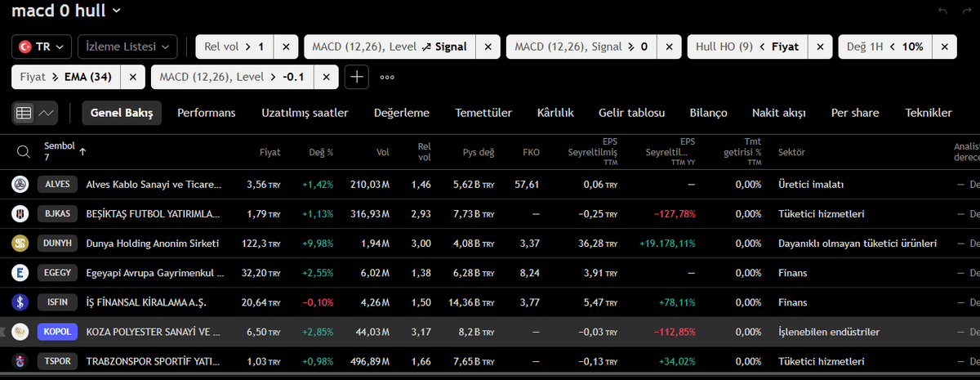
Task: Click the Dunya Holding logo icon
Action: click(x=20, y=243)
